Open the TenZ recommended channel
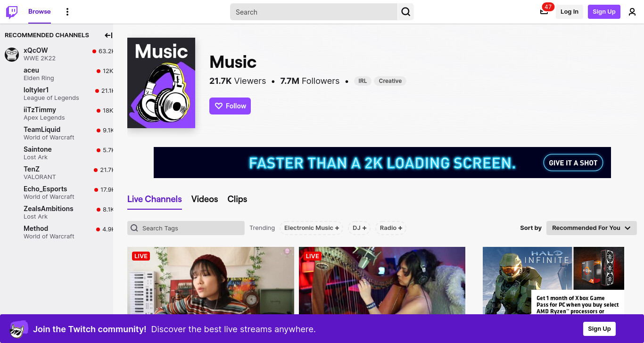Viewport: 644px width, 343px height. coord(57,173)
